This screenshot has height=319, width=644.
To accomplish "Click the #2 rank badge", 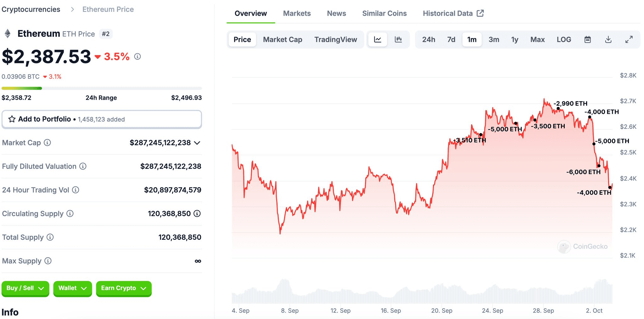I will (x=106, y=34).
